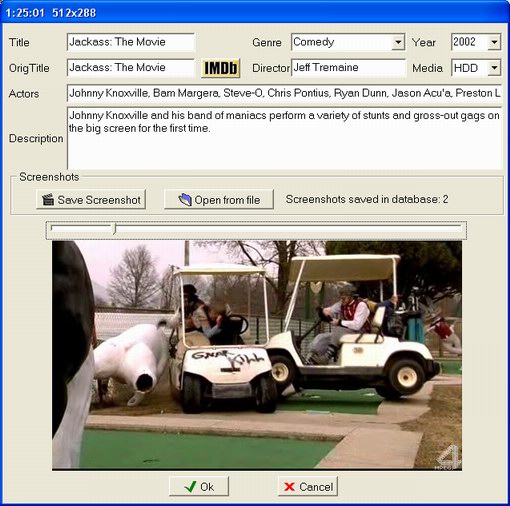The width and height of the screenshot is (510, 506).
Task: Click the HDD value in Media box
Action: (x=466, y=68)
